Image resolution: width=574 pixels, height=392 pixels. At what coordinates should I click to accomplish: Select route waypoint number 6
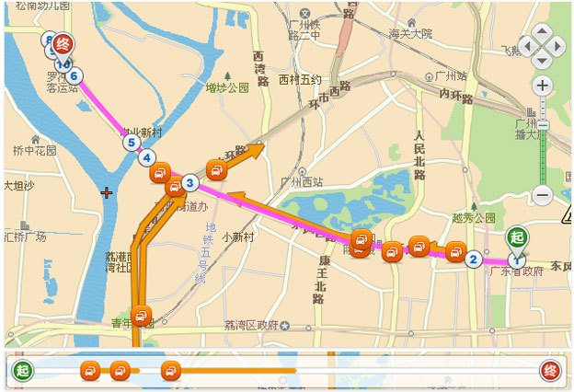(74, 76)
